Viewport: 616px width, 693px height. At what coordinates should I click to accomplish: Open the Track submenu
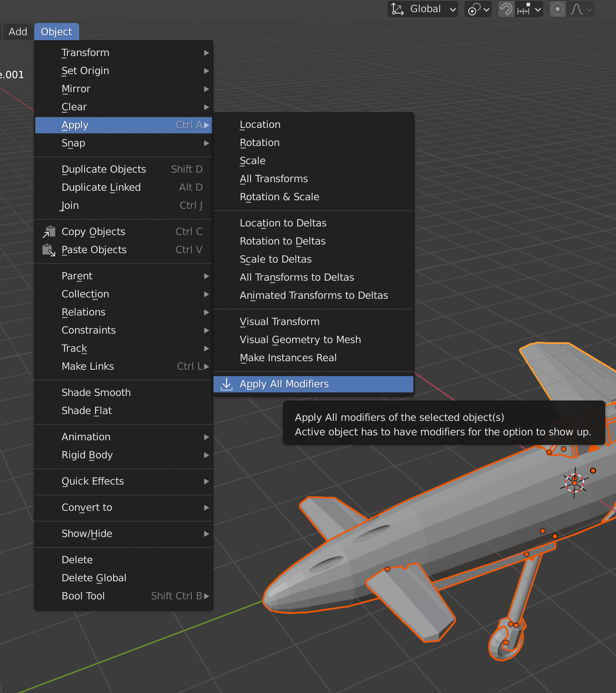(x=123, y=349)
